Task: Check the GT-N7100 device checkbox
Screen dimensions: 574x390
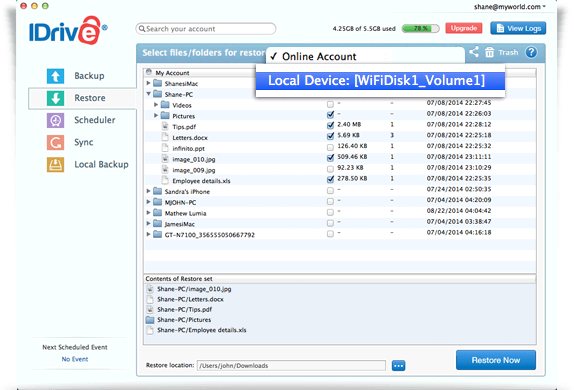Action: (x=330, y=234)
